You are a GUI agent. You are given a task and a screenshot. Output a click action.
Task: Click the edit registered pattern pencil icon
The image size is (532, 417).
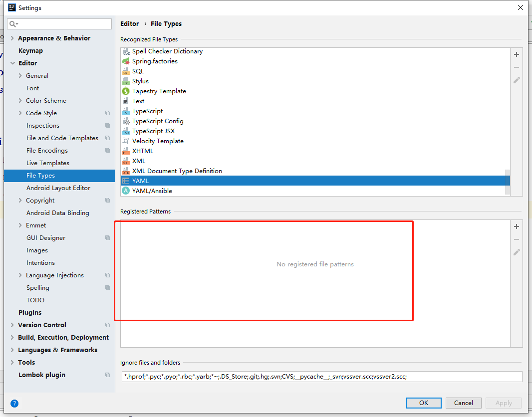pyautogui.click(x=517, y=252)
